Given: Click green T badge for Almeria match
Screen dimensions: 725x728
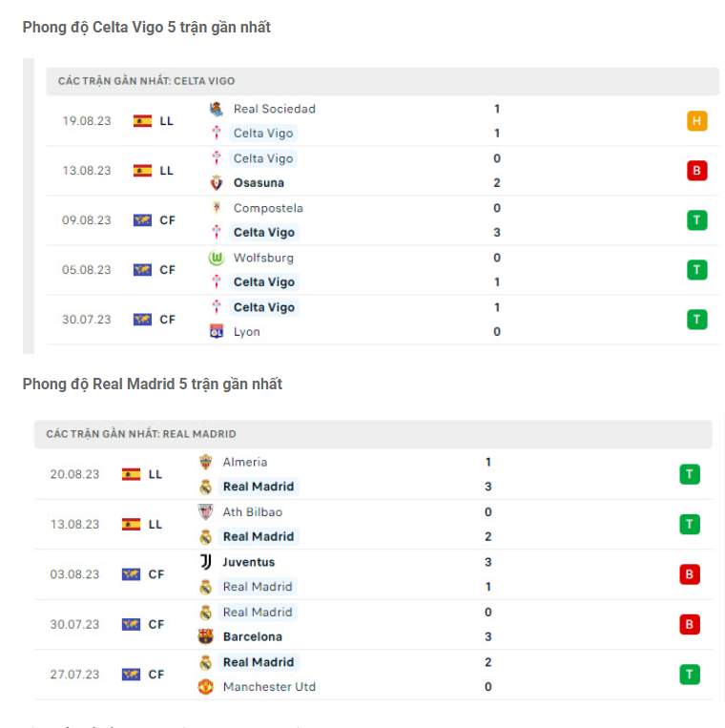Looking at the screenshot, I should pos(690,474).
